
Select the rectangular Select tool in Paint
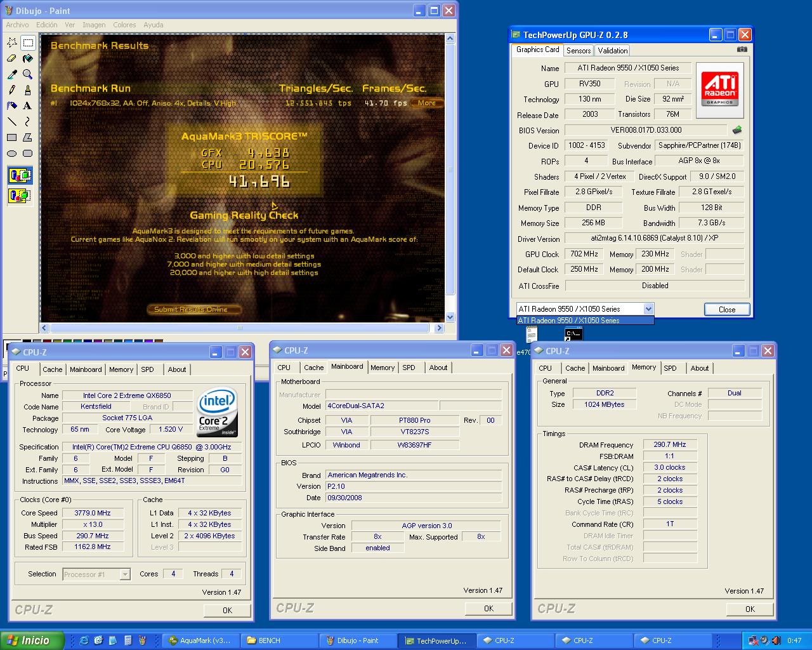tap(28, 43)
